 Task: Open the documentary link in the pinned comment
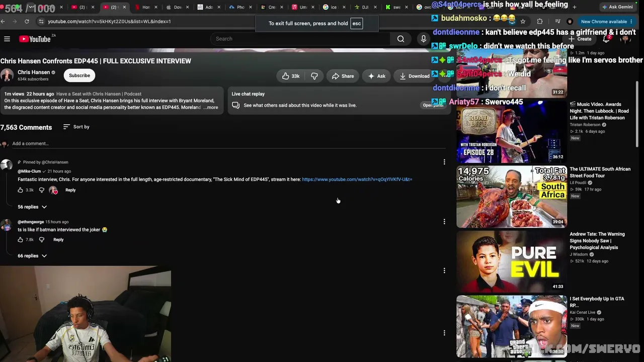pyautogui.click(x=357, y=179)
